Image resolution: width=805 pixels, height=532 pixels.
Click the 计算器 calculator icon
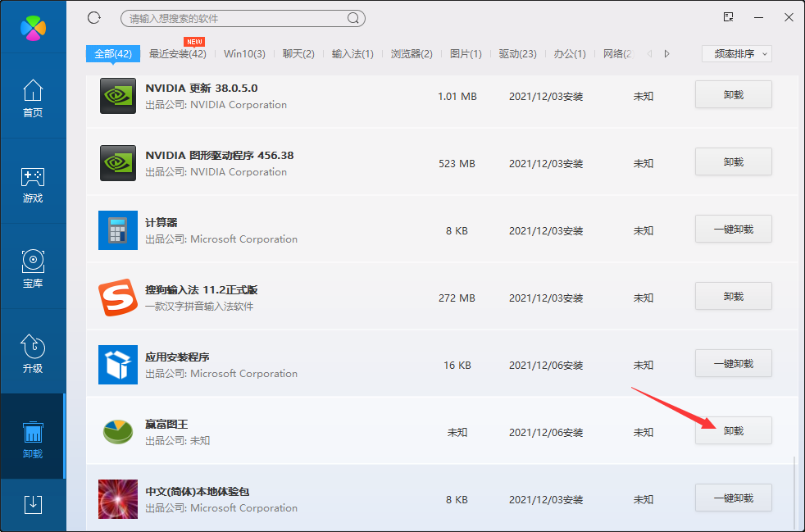tap(118, 230)
